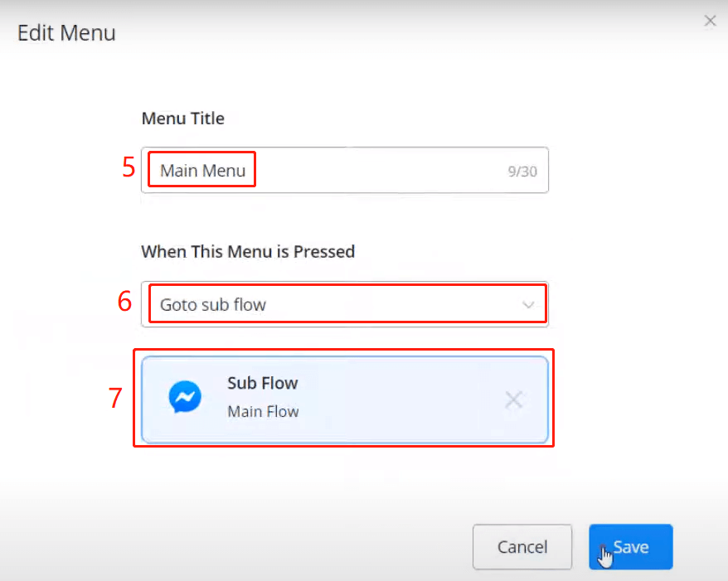Viewport: 728px width, 581px height.
Task: Click the red number 6 annotation
Action: click(x=124, y=302)
